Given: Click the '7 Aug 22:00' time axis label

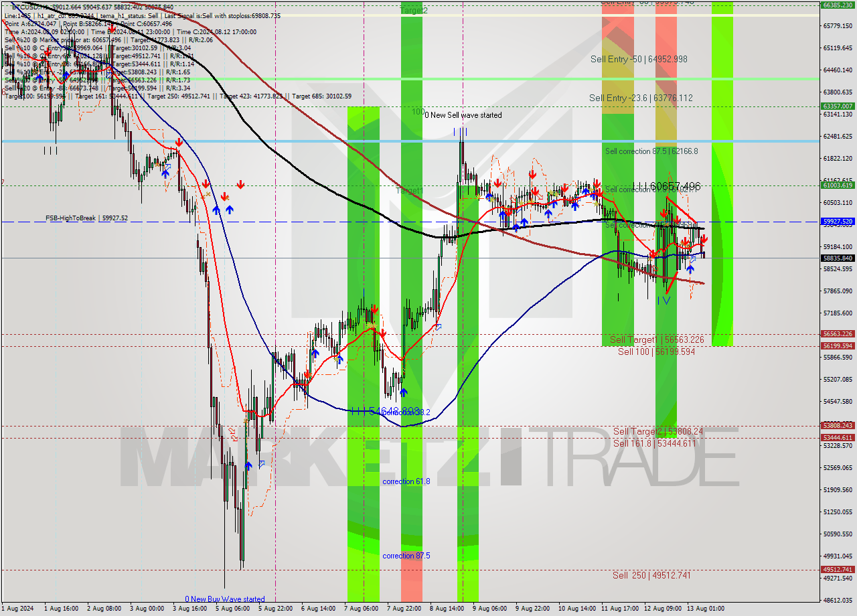Looking at the screenshot, I should 404,609.
